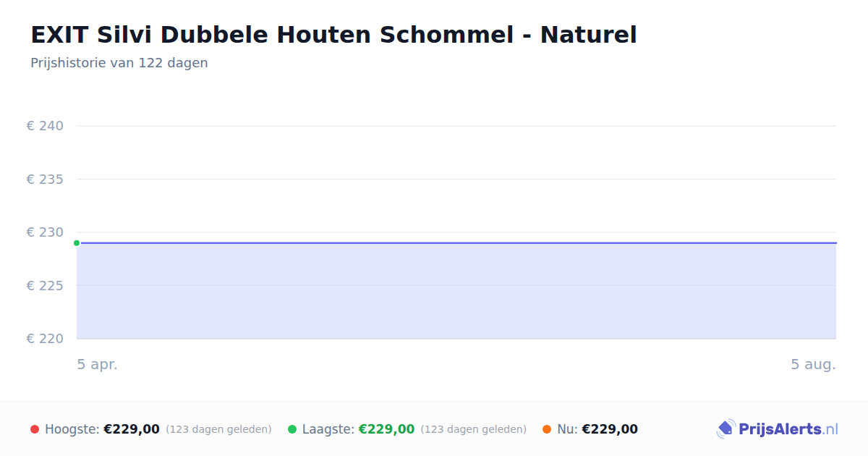The image size is (868, 456).
Task: Click the 5 aug. date label
Action: coord(813,364)
